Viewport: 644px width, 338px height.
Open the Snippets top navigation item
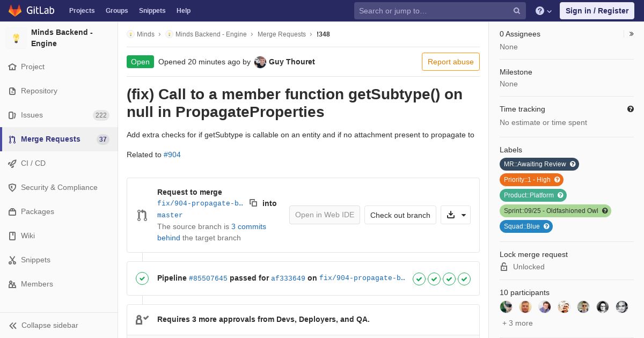(x=152, y=11)
